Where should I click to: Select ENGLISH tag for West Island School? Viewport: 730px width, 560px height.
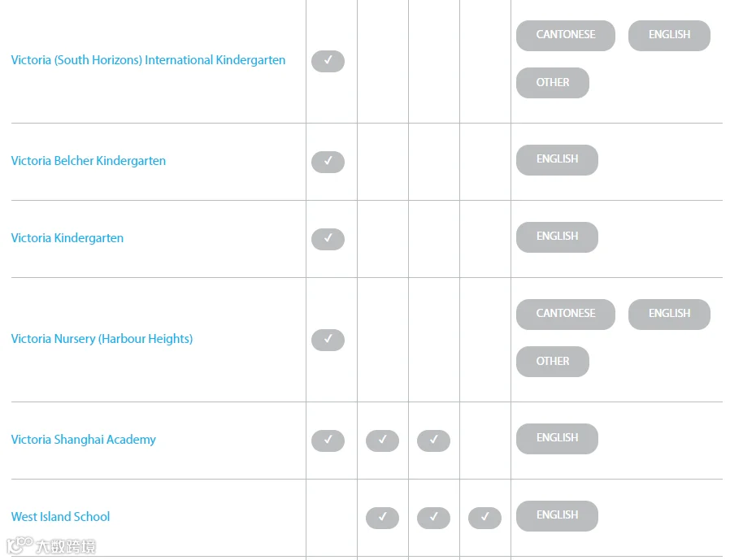(558, 516)
